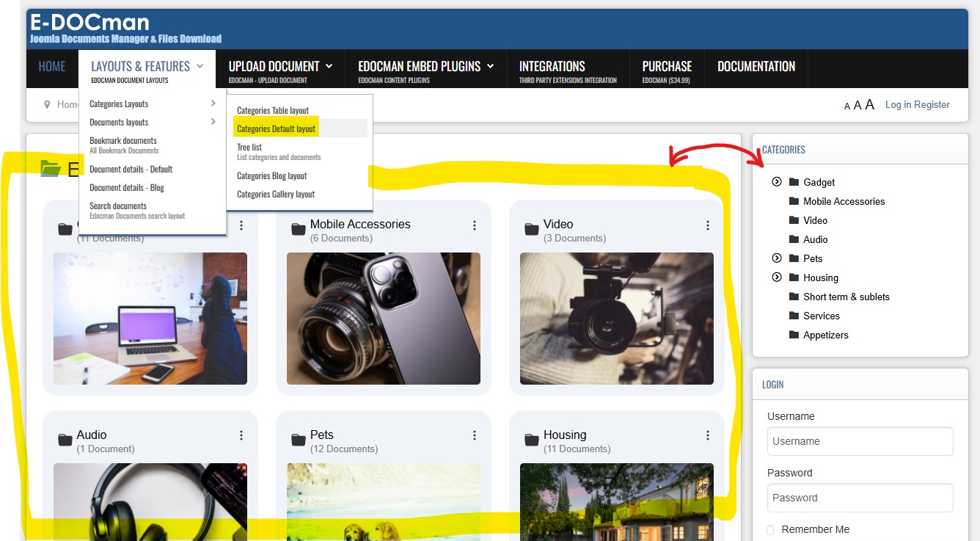Open the Edocman Embed Plugins dropdown
This screenshot has height=541, width=980.
[425, 70]
